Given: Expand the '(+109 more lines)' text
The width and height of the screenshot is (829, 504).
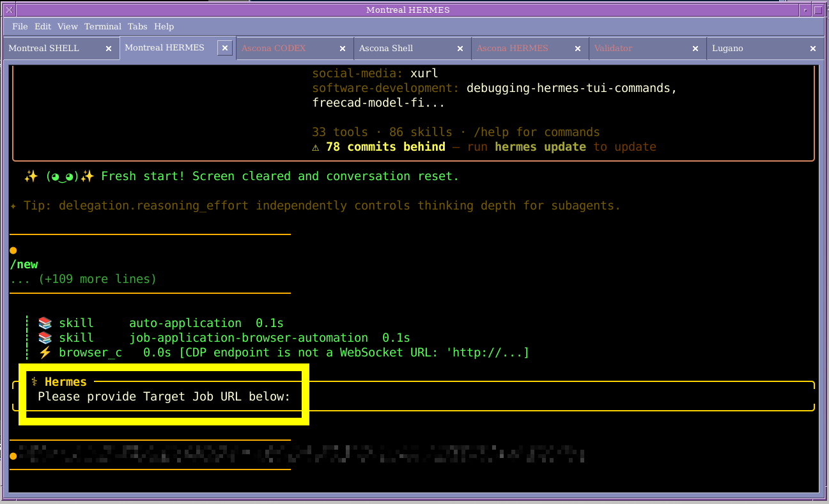Looking at the screenshot, I should click(97, 279).
